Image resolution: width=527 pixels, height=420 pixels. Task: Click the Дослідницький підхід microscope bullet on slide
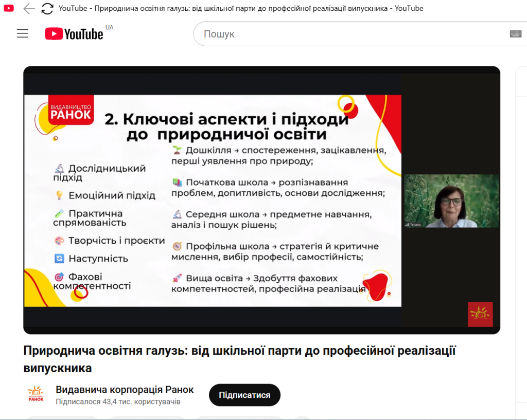(x=60, y=169)
